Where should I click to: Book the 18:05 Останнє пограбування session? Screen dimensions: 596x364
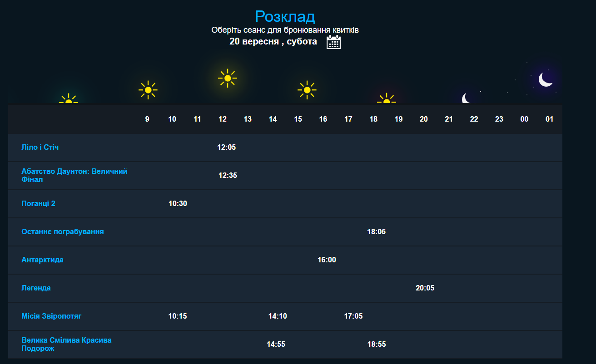click(376, 232)
